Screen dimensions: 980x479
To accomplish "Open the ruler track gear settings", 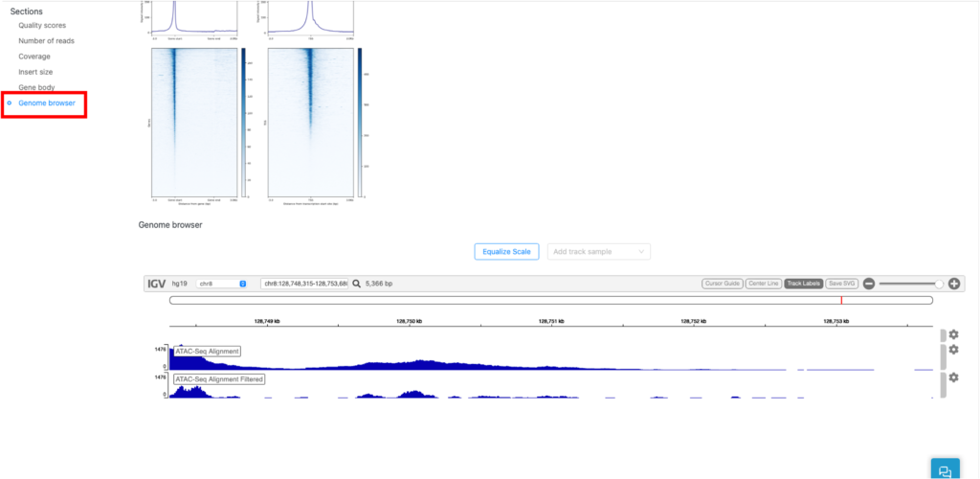I will (x=954, y=334).
